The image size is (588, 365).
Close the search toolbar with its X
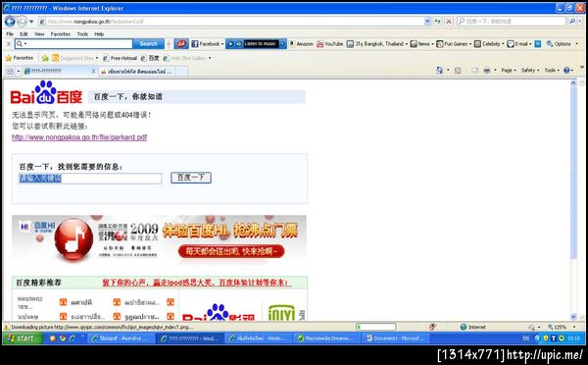point(9,44)
